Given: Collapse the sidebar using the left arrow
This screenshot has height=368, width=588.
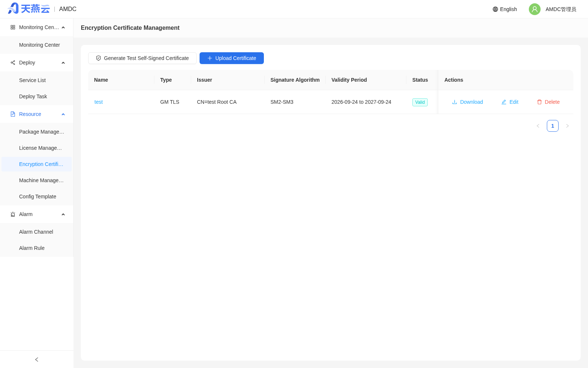Looking at the screenshot, I should (37, 360).
